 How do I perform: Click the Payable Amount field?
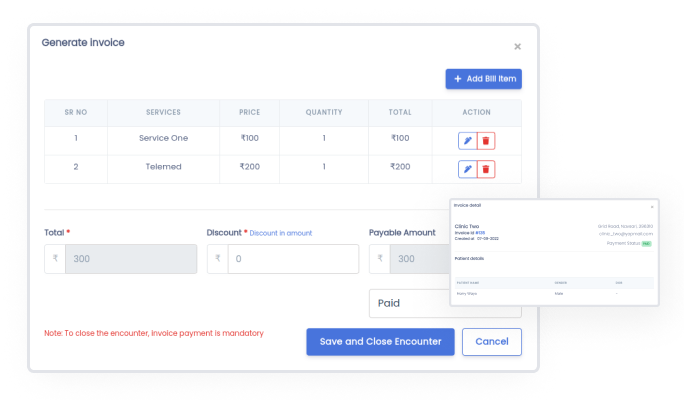tap(418, 259)
